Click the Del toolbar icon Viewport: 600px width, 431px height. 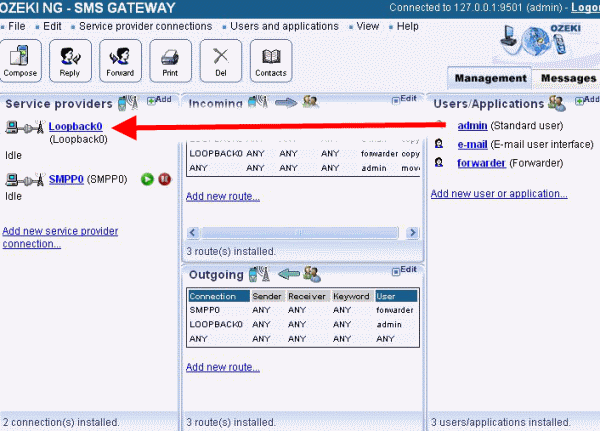(220, 61)
